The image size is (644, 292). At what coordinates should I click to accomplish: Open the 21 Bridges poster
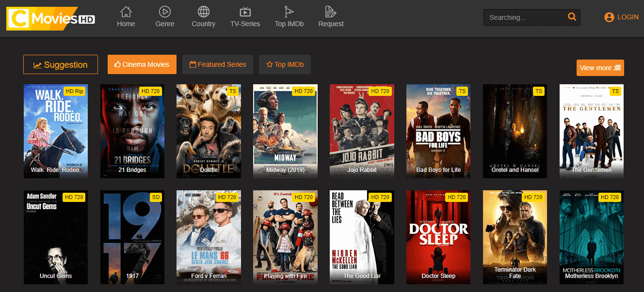click(132, 131)
